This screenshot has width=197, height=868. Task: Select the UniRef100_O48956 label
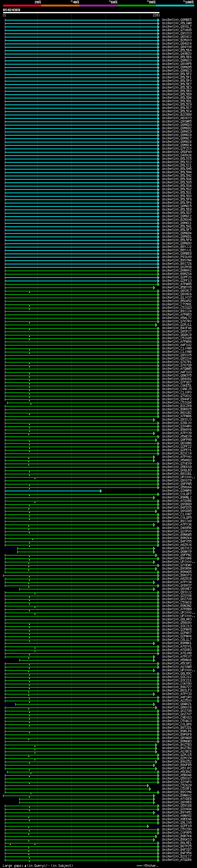tap(177, 528)
